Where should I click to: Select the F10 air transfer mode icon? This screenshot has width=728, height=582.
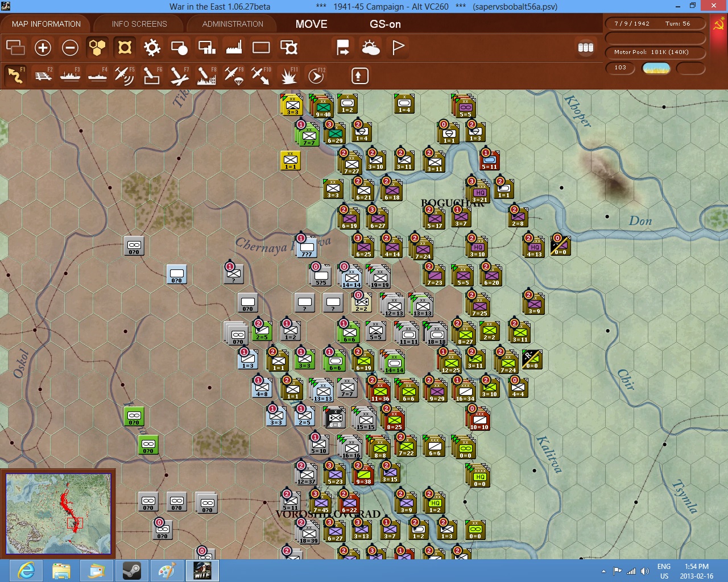coord(261,76)
